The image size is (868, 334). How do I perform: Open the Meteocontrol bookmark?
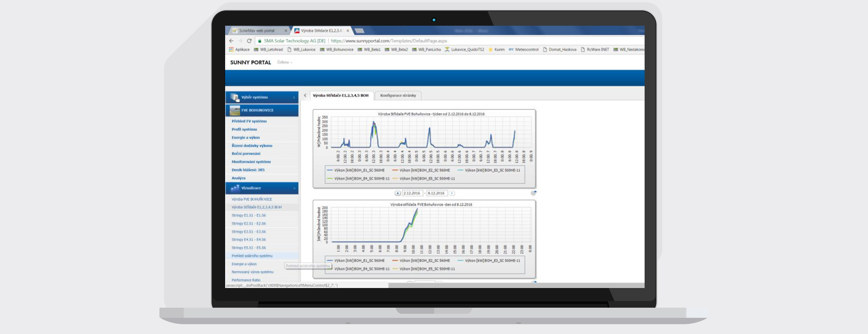[524, 49]
